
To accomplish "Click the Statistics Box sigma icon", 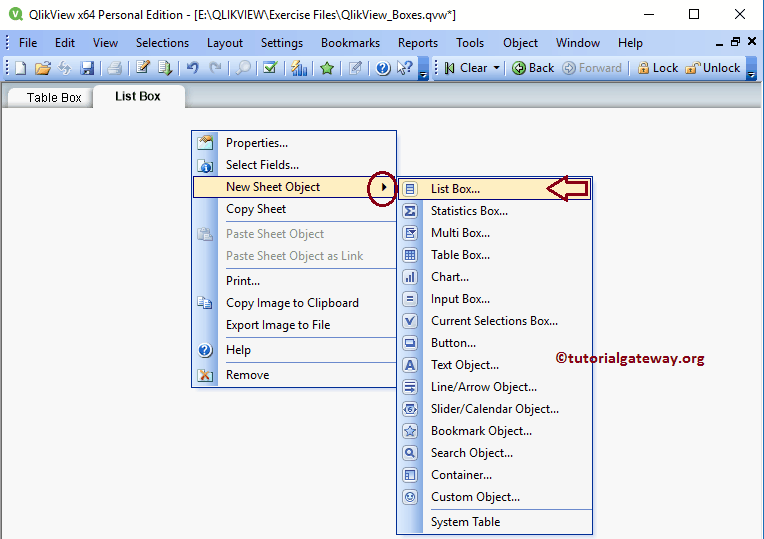I will pyautogui.click(x=410, y=211).
